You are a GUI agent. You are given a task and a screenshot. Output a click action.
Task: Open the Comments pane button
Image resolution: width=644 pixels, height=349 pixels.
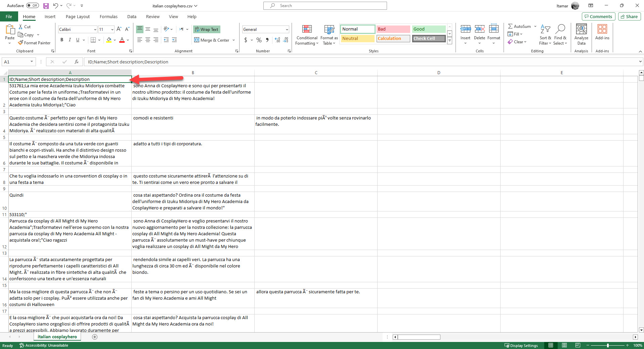point(598,16)
